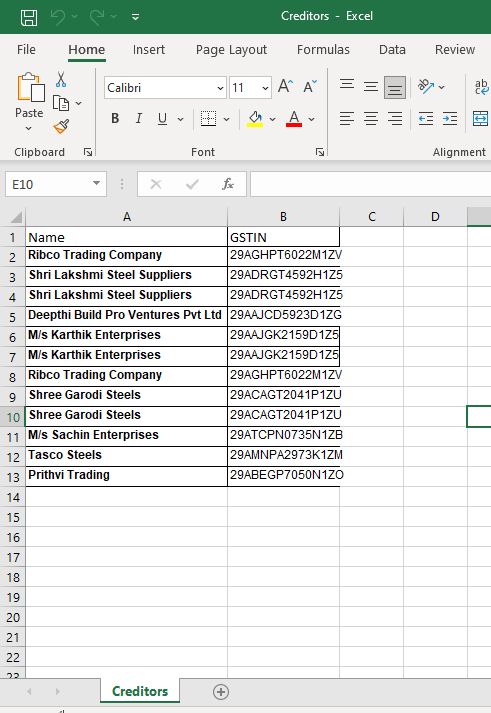This screenshot has height=713, width=491.
Task: Apply Borders to the selection
Action: point(209,119)
